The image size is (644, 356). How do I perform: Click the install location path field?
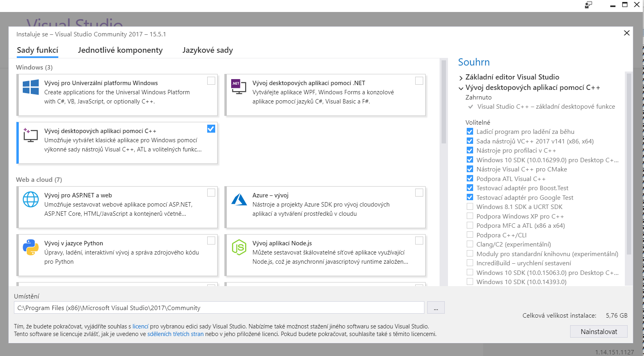219,308
